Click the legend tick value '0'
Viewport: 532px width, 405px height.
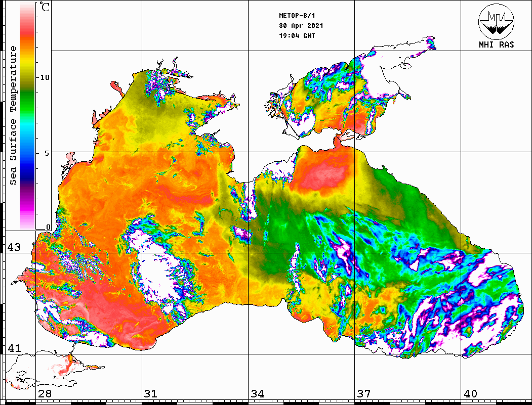48,227
